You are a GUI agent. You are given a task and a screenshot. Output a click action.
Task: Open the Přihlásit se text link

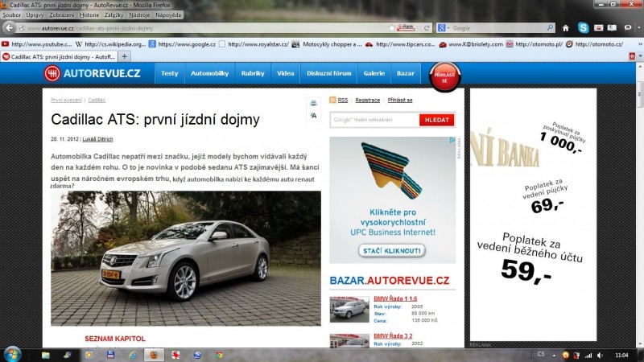[x=400, y=100]
